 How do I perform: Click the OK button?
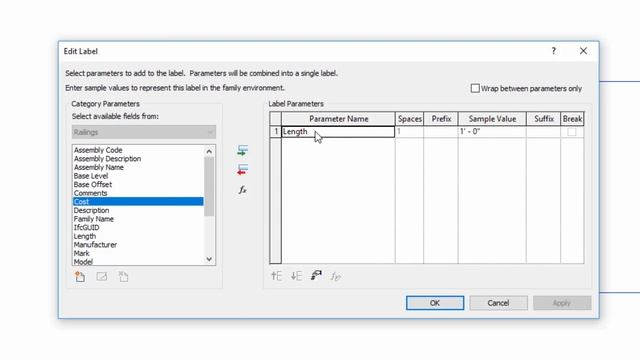(435, 303)
